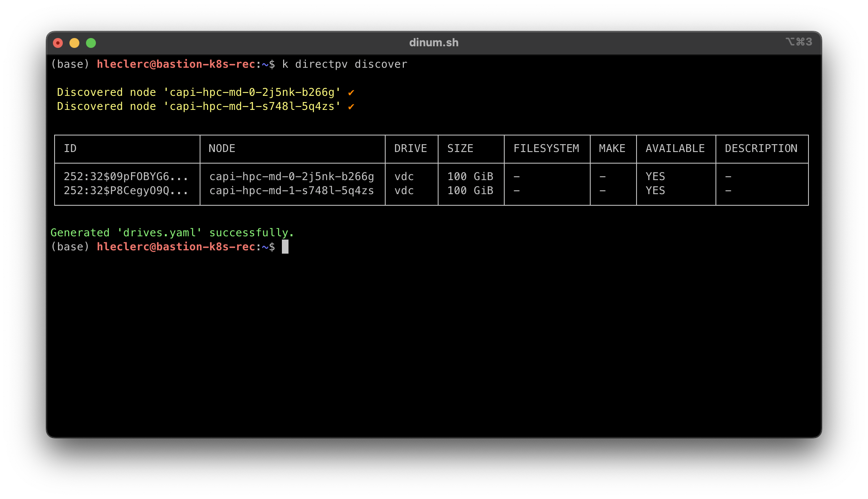Click node name capi-hpc-md-1-s748l-5q4zs in table
868x499 pixels.
coord(291,191)
